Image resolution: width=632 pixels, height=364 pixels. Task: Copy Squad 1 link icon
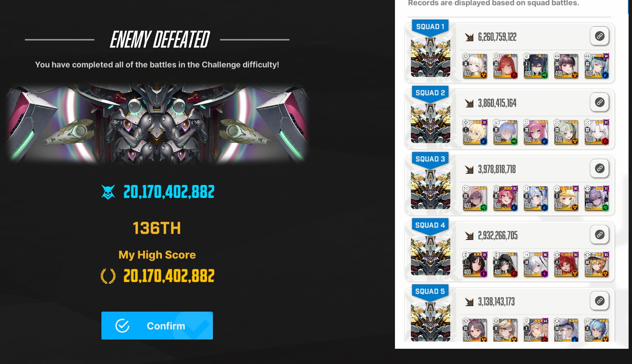point(599,36)
